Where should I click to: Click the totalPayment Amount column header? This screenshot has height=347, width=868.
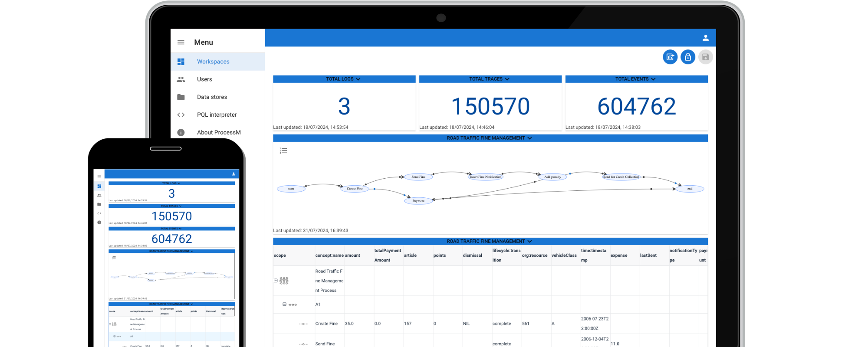point(388,255)
